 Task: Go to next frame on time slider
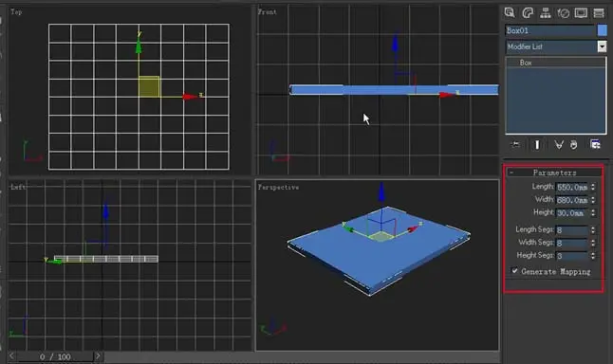click(98, 356)
